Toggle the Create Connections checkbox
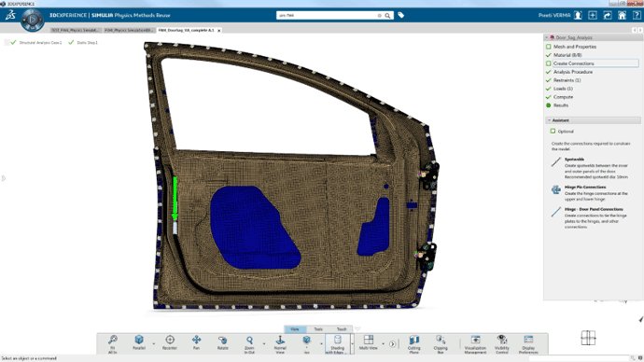Image resolution: width=644 pixels, height=362 pixels. [548, 63]
